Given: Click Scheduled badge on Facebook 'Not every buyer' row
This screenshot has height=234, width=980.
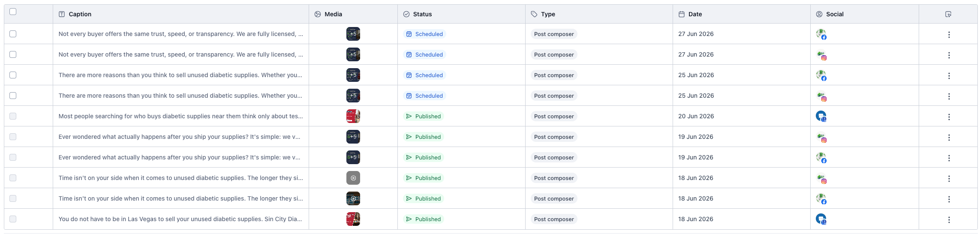Looking at the screenshot, I should (x=424, y=34).
